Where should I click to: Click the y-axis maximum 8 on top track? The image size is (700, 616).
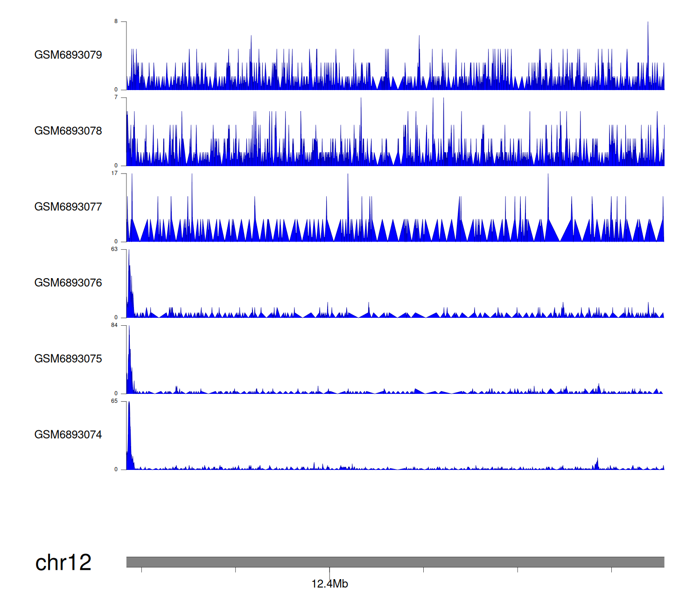click(x=116, y=21)
